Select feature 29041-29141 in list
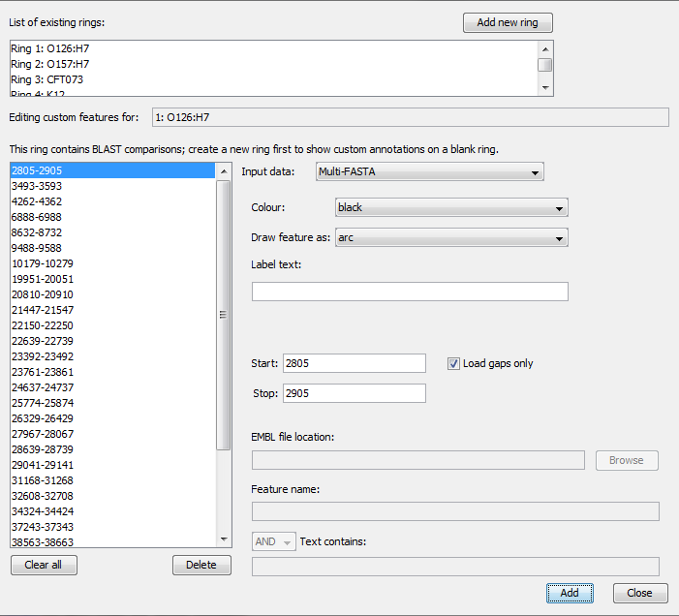Screen dimensions: 679x616 pos(112,465)
